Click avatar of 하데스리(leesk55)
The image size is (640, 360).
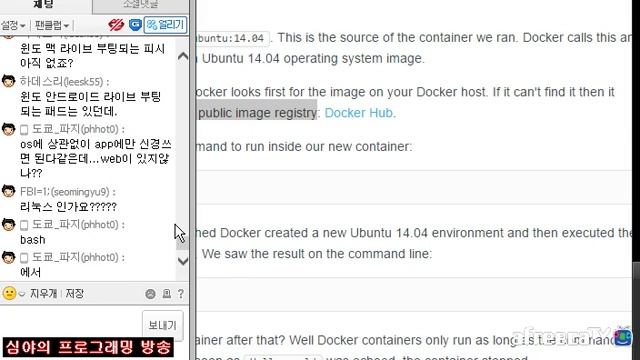tap(8, 81)
